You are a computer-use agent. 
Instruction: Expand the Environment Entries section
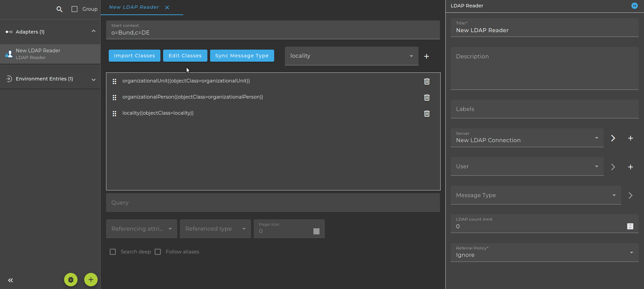(94, 79)
